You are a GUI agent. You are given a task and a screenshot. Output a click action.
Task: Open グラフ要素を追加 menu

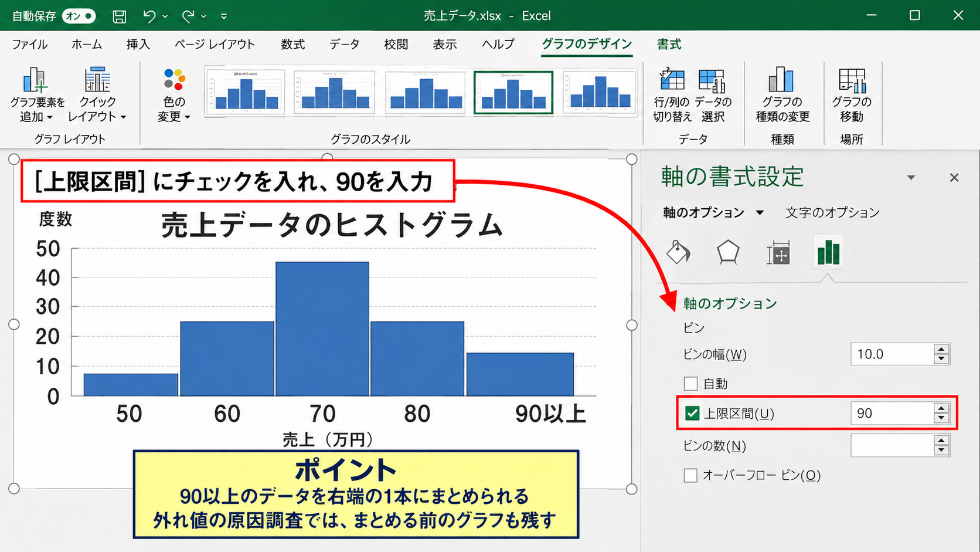(x=38, y=95)
